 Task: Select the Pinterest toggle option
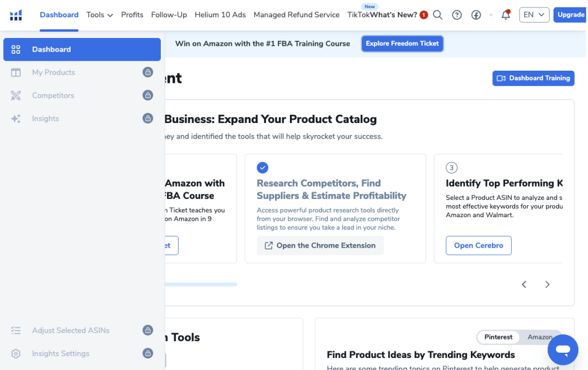click(x=498, y=337)
